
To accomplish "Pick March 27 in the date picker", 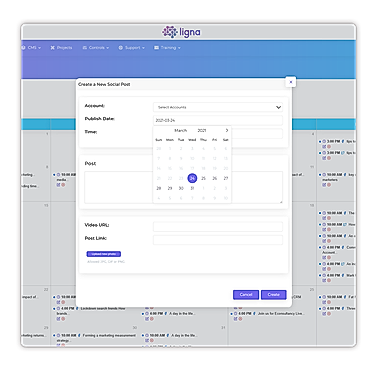I will [226, 178].
